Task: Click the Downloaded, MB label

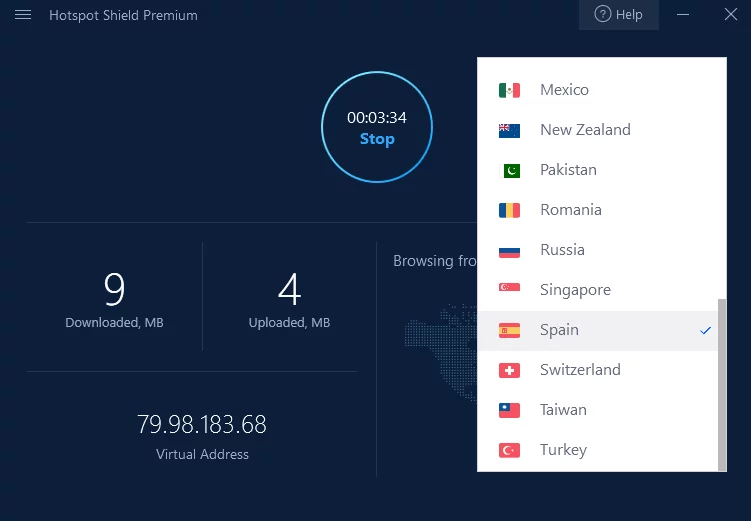Action: (114, 323)
